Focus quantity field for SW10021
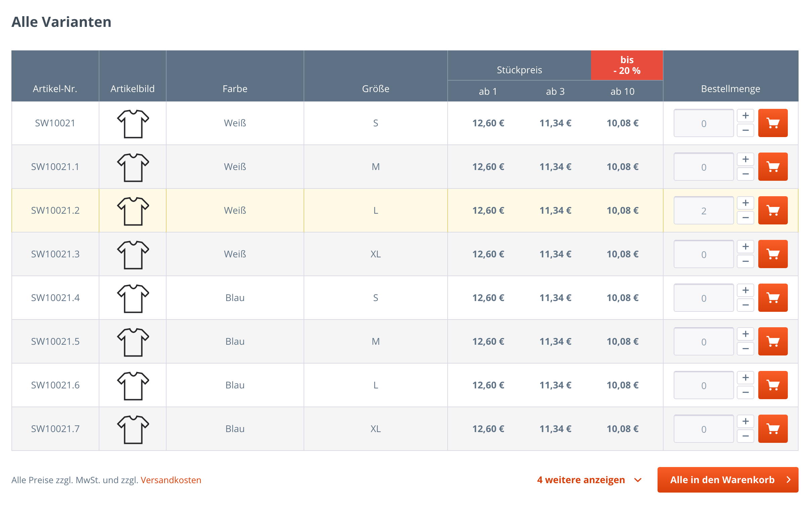 (x=704, y=123)
